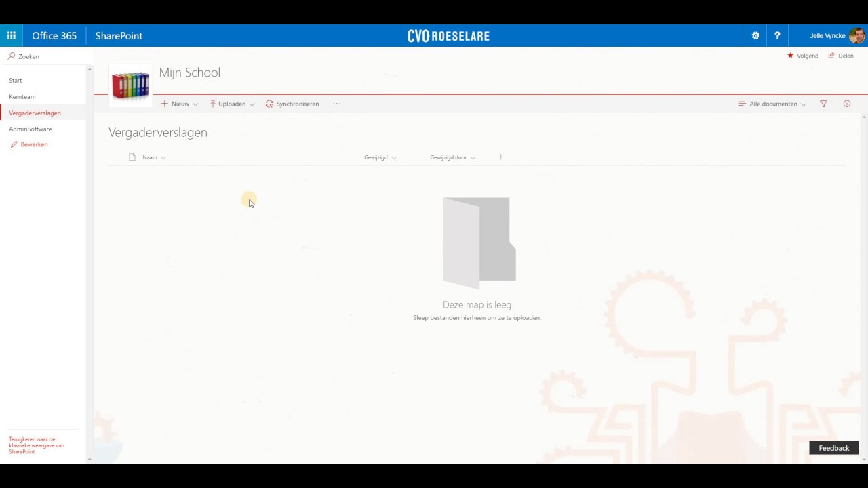The image size is (868, 488).
Task: Expand the Uploaden menu
Action: (x=232, y=104)
